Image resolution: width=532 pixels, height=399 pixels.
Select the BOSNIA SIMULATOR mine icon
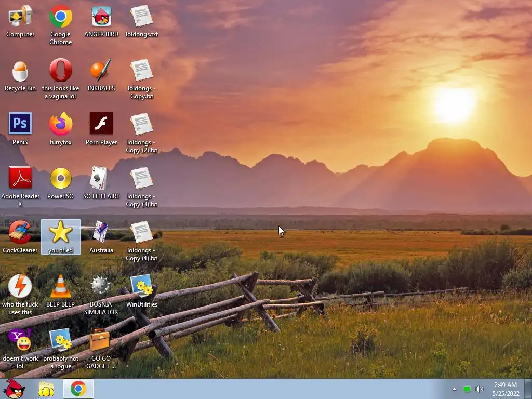point(101,295)
